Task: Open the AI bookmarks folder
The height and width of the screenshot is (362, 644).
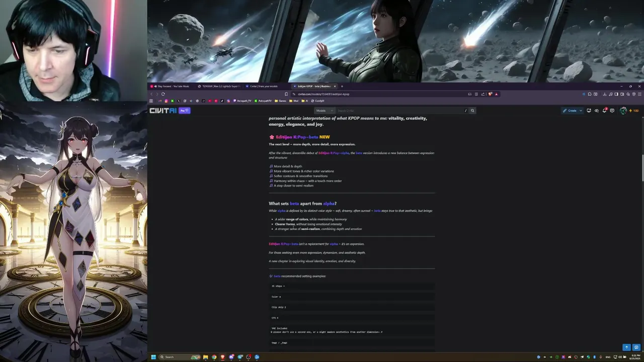Action: [305, 101]
